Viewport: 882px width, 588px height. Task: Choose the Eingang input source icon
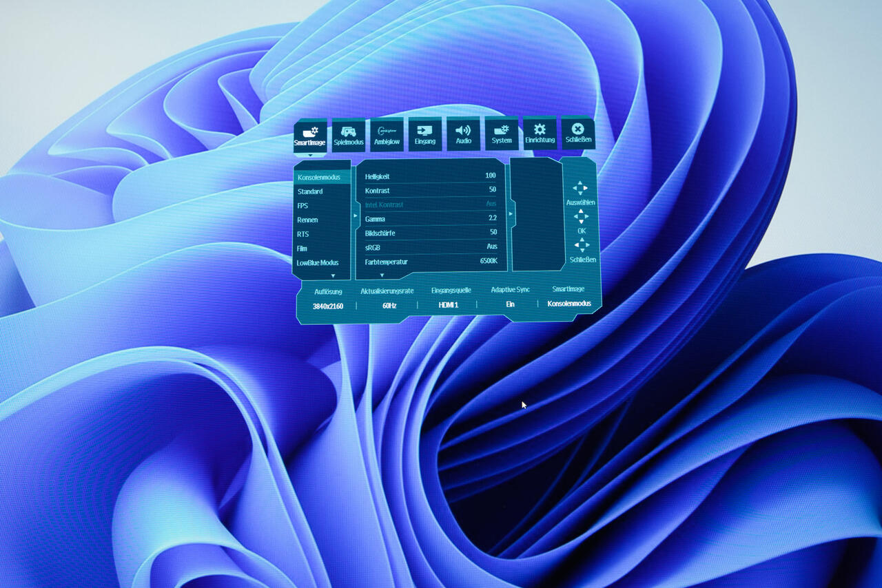(x=425, y=130)
